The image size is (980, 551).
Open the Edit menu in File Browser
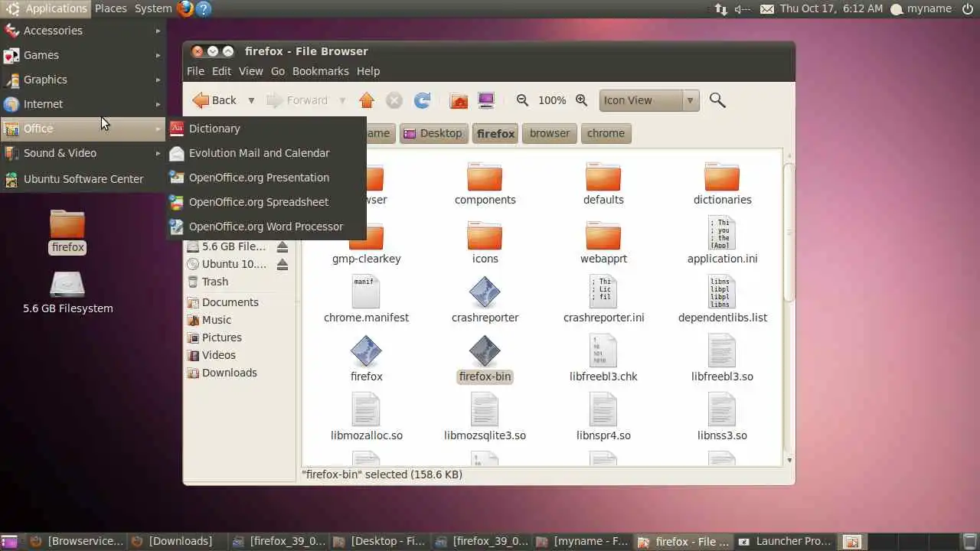221,71
